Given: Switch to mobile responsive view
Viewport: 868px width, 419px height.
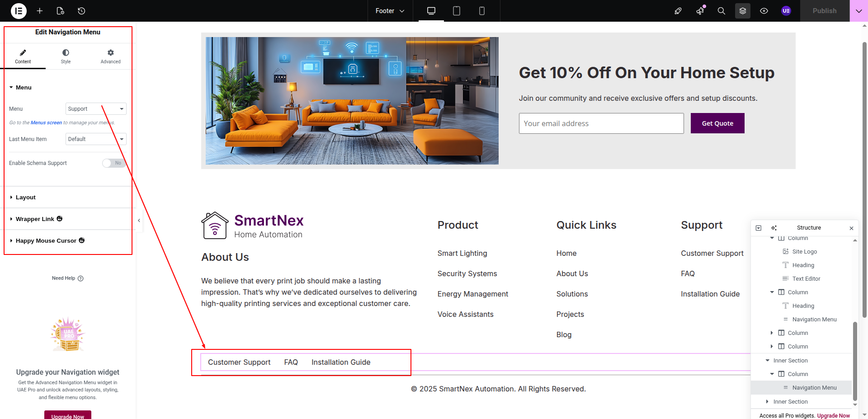Looking at the screenshot, I should (x=482, y=11).
